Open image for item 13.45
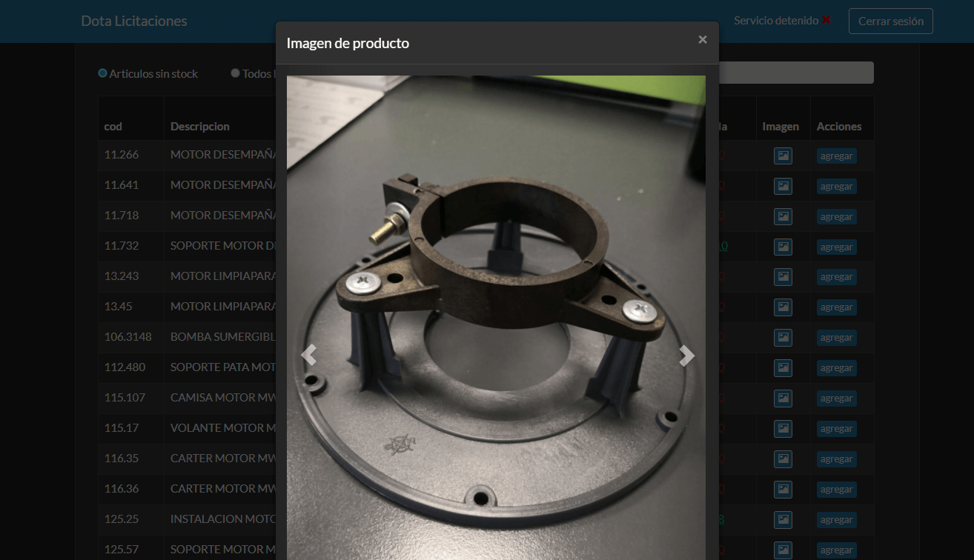Image resolution: width=974 pixels, height=560 pixels. [783, 307]
